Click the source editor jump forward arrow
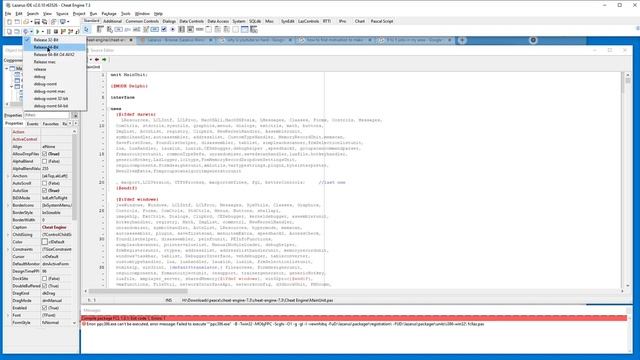This screenshot has width=640, height=360. click(x=104, y=60)
